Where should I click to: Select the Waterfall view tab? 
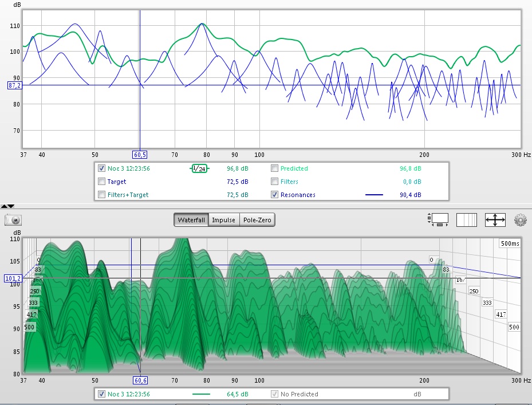tap(191, 220)
